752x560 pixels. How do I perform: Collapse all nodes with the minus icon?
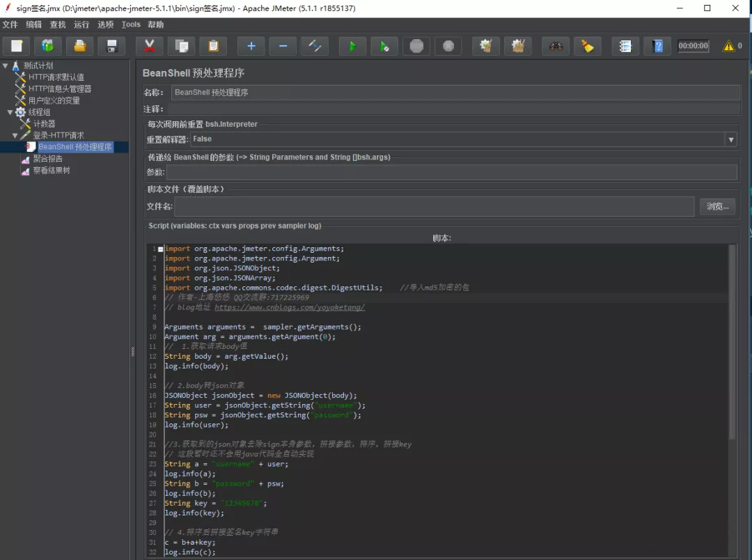[283, 46]
